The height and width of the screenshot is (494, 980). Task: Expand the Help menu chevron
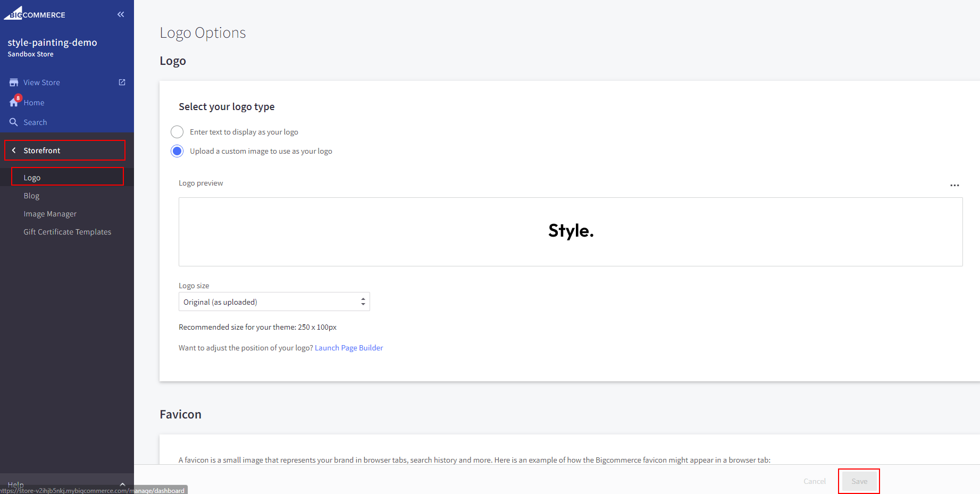click(x=122, y=484)
